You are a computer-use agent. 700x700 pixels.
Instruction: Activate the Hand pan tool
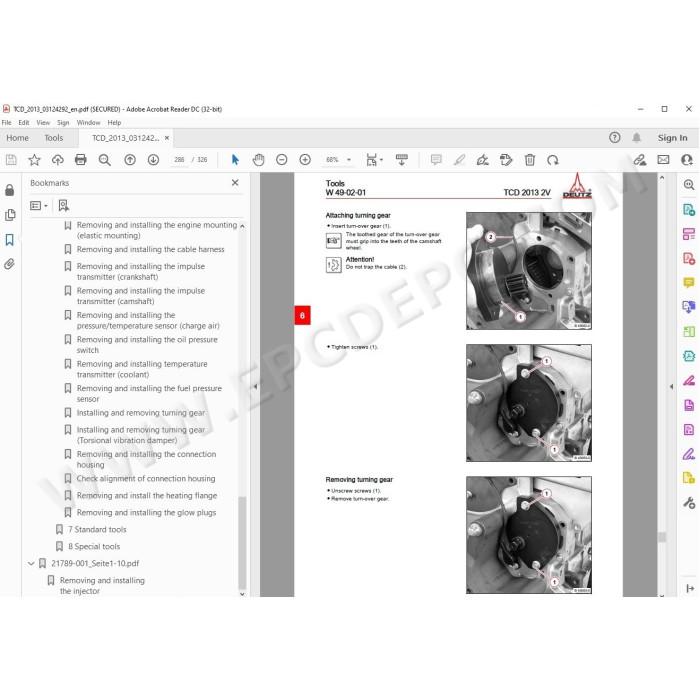[x=258, y=160]
